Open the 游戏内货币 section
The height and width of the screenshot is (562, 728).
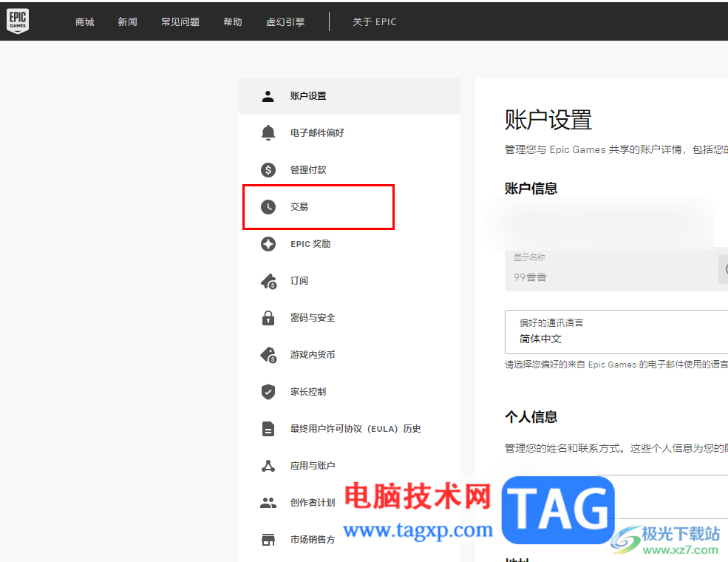pos(350,355)
